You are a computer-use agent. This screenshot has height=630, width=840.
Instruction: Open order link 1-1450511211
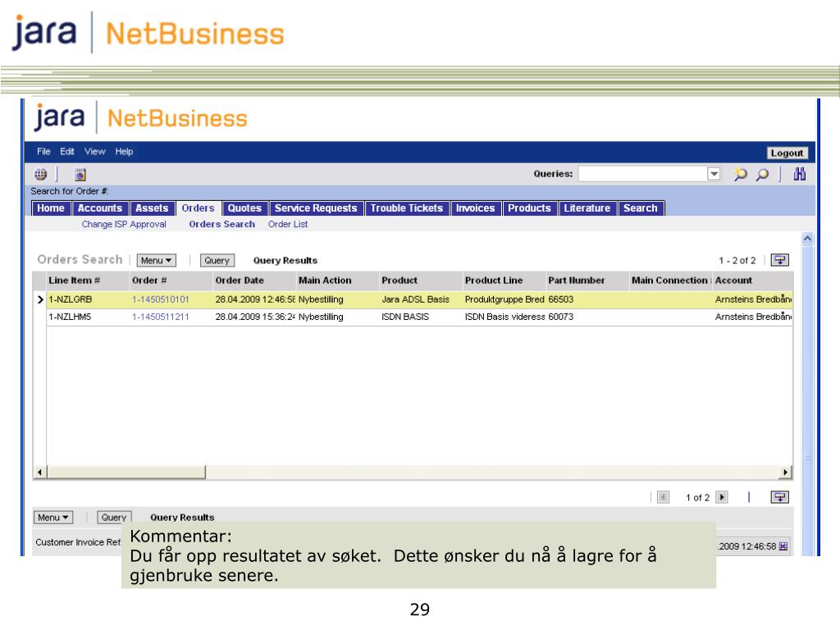(160, 317)
